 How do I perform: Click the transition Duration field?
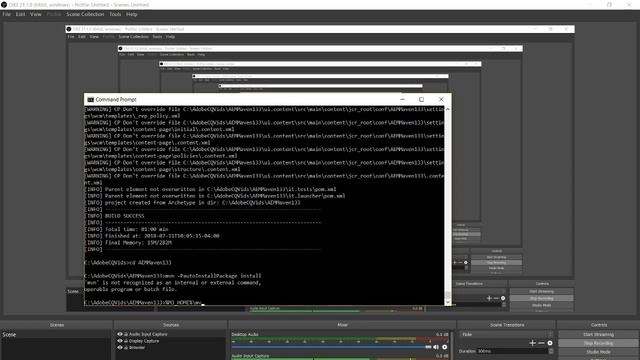pyautogui.click(x=512, y=351)
